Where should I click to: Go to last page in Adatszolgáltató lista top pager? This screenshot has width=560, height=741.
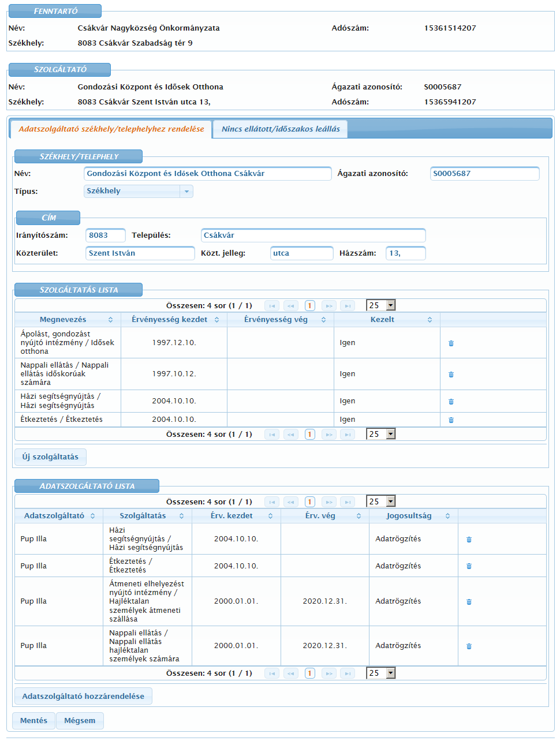click(x=348, y=502)
